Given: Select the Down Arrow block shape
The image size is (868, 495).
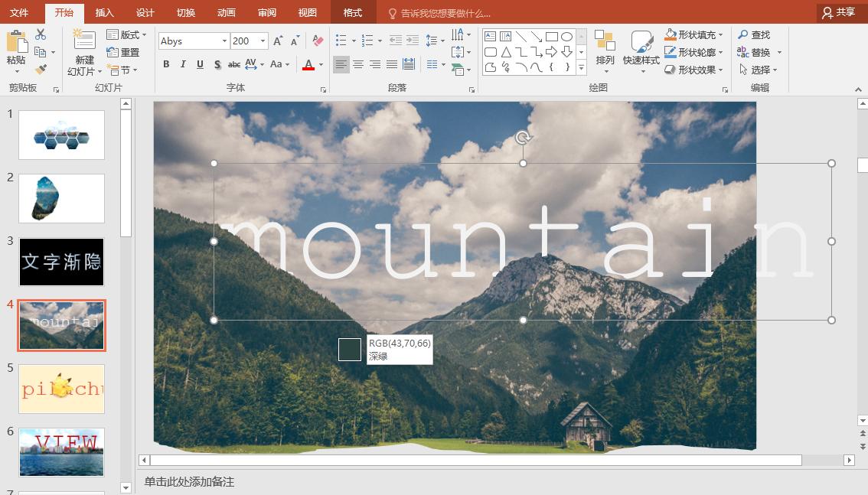Looking at the screenshot, I should 566,52.
